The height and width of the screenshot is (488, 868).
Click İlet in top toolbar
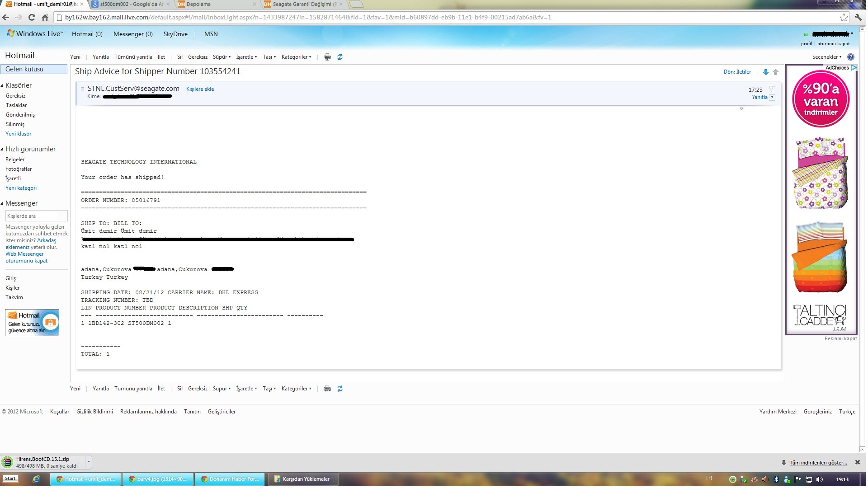click(x=162, y=57)
